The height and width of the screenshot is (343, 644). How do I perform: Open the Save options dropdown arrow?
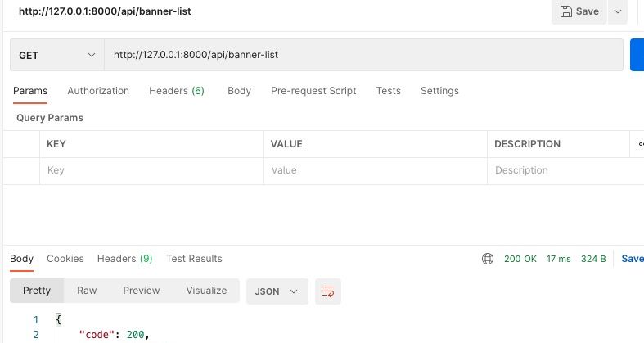pyautogui.click(x=617, y=11)
